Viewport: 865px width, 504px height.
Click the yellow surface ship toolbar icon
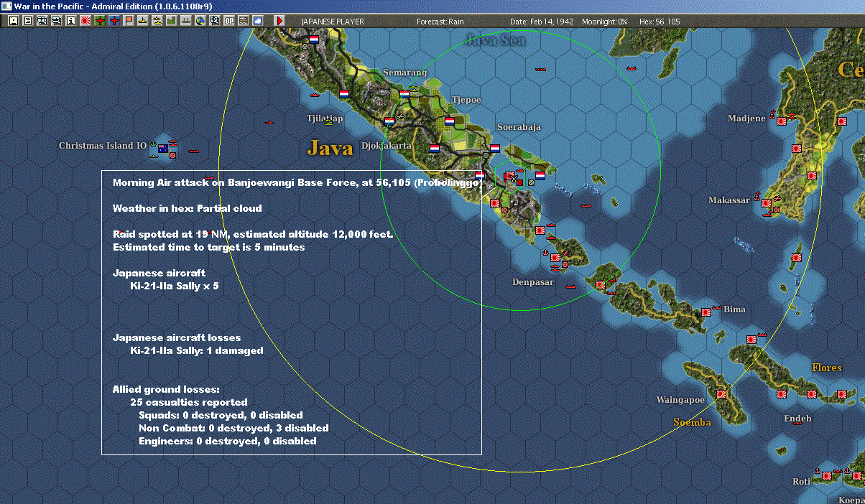(143, 21)
